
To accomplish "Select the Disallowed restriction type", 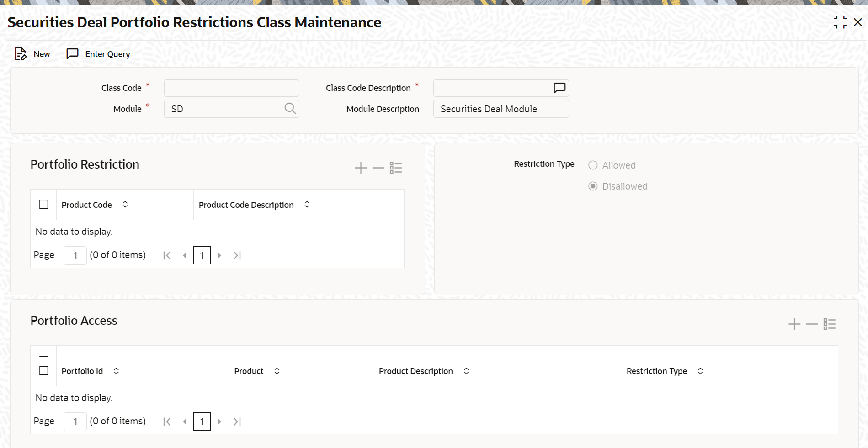I will point(593,186).
